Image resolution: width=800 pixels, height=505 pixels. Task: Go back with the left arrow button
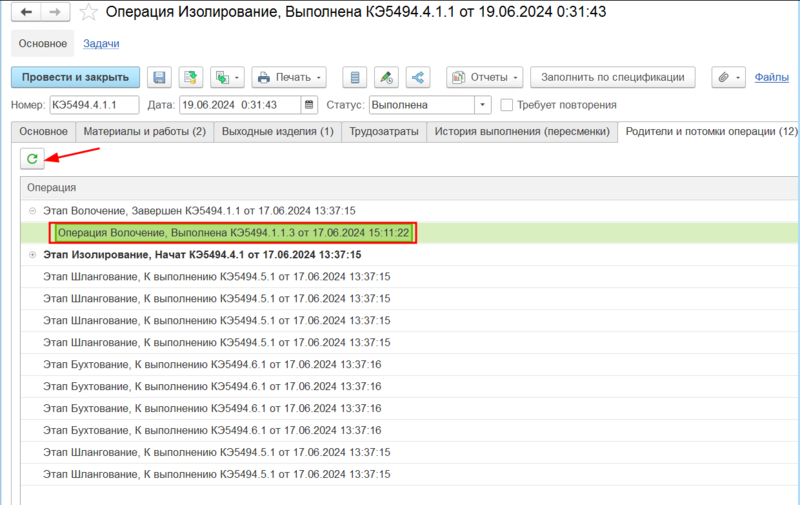tap(26, 12)
